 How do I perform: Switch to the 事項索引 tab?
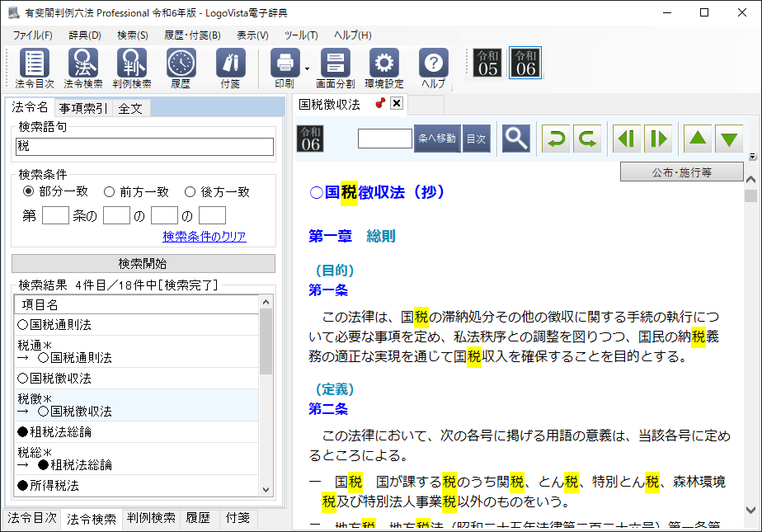click(x=82, y=108)
